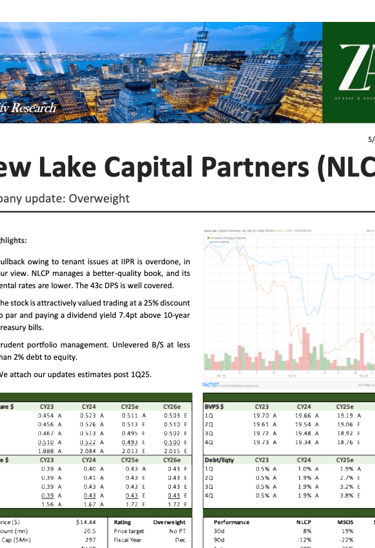Screen dimensions: 375x548
Task: Select the 0.40 value cell
Action: [90, 469]
